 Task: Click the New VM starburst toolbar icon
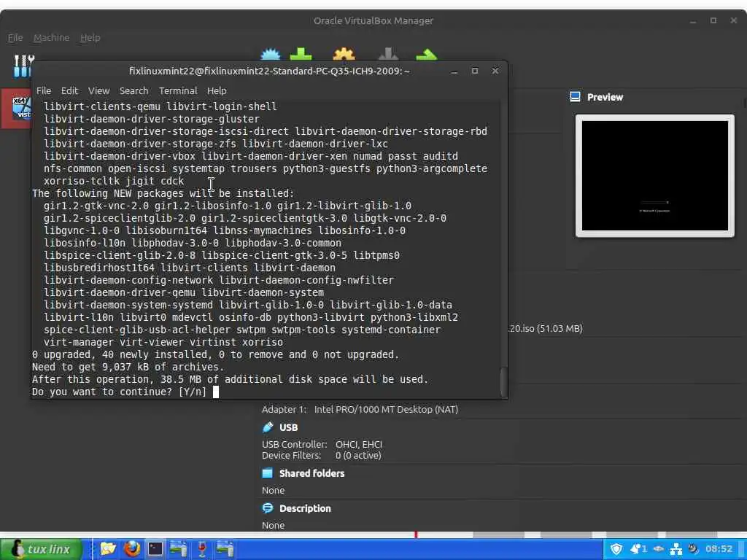click(271, 55)
